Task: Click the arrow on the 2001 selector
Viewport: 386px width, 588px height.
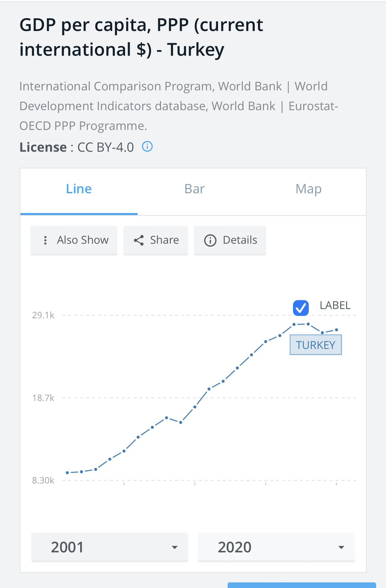Action: (x=175, y=547)
